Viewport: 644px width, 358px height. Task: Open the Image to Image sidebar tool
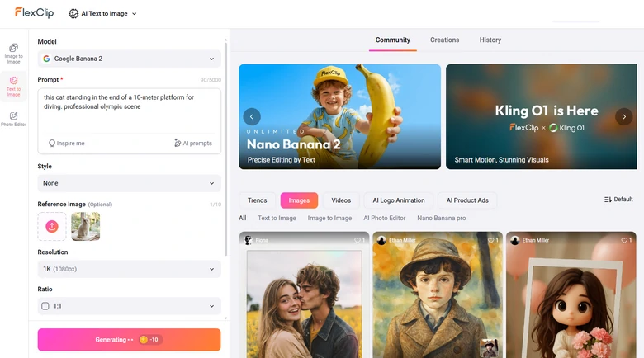tap(14, 53)
